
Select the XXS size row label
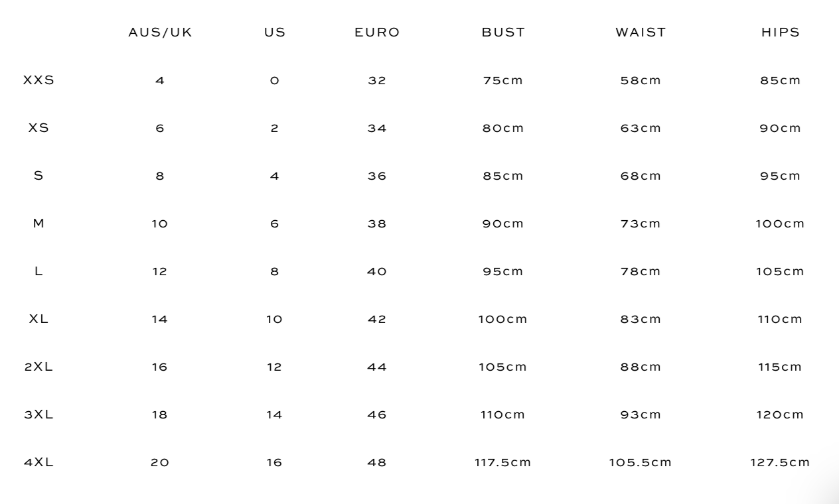[x=38, y=81]
